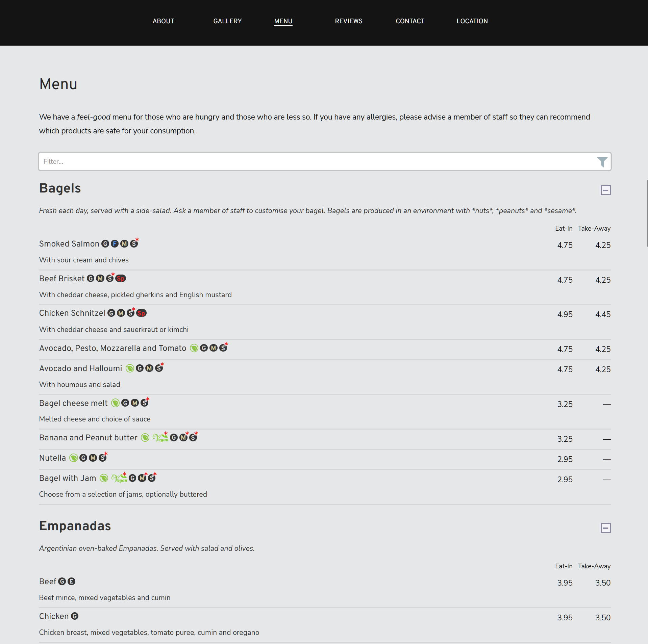
Task: Navigate to the Contact page
Action: click(x=410, y=21)
